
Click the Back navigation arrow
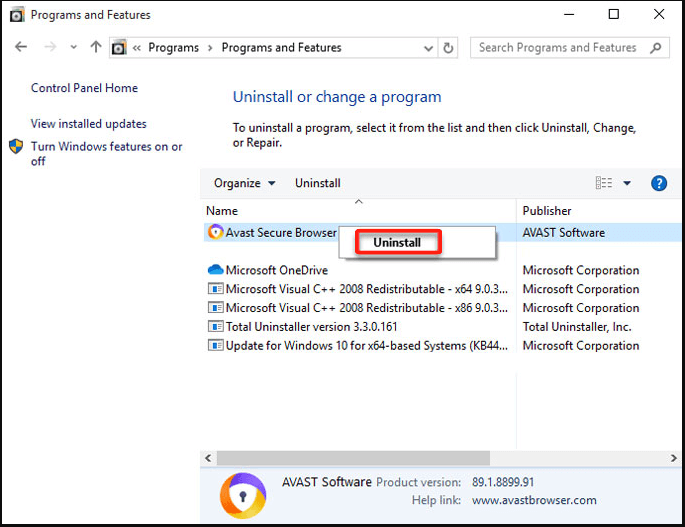pyautogui.click(x=21, y=47)
